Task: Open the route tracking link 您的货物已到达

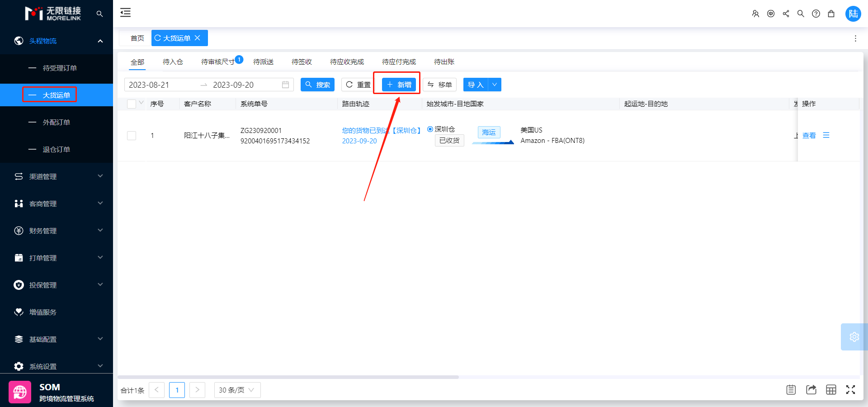Action: pyautogui.click(x=382, y=130)
